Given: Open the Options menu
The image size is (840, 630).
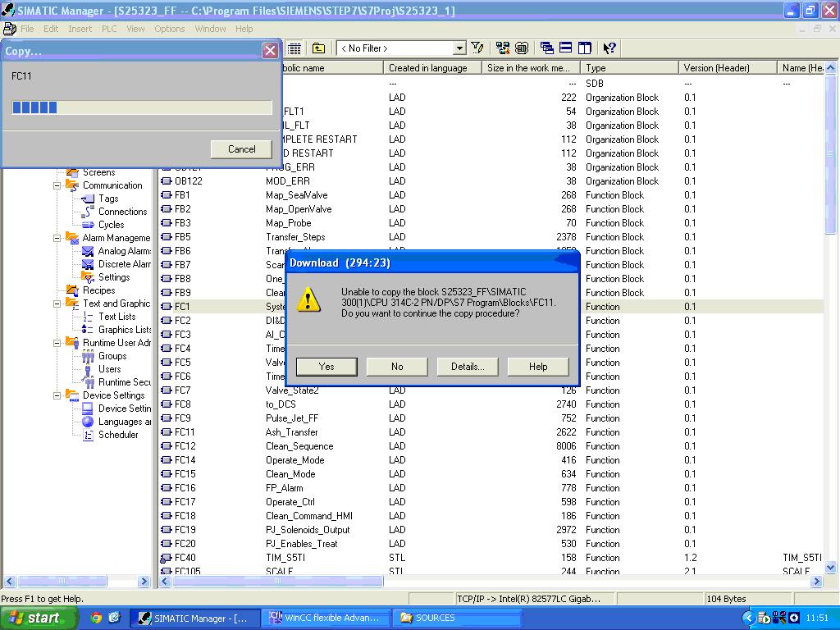Looking at the screenshot, I should 169,29.
